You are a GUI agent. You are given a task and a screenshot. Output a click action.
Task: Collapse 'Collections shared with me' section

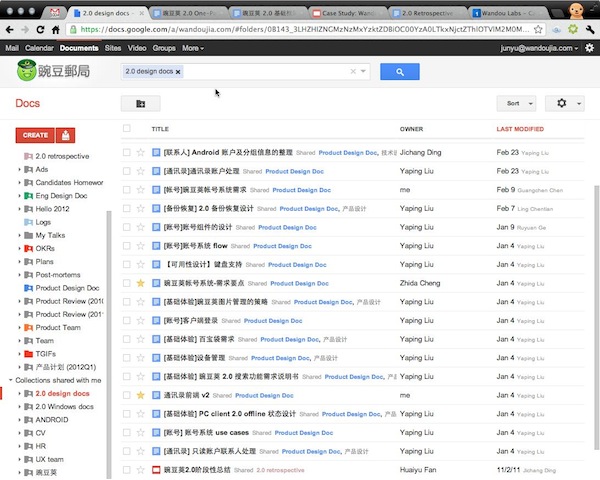pyautogui.click(x=10, y=380)
